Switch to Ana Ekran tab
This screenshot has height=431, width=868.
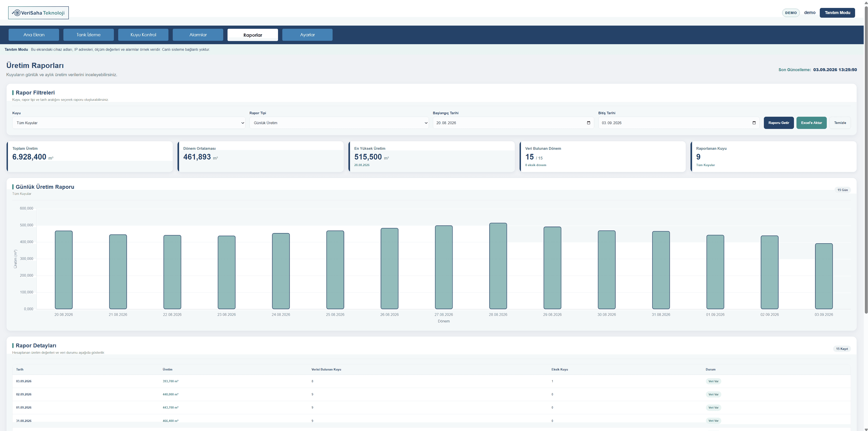tap(34, 35)
